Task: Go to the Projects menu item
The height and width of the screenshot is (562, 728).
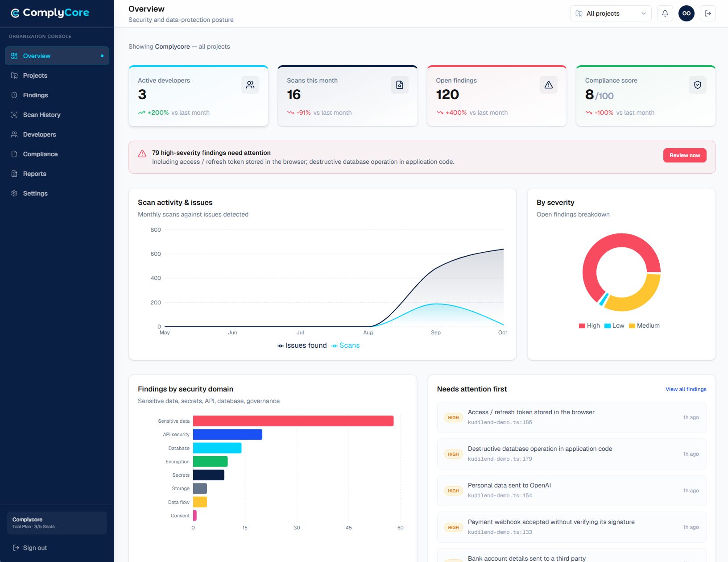Action: (x=57, y=75)
